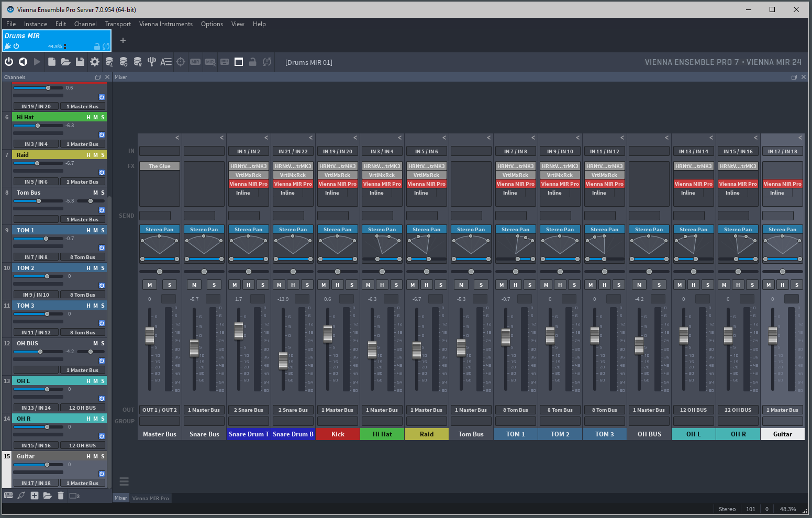The height and width of the screenshot is (518, 812).
Task: Add a new instance with plus button
Action: pyautogui.click(x=123, y=40)
